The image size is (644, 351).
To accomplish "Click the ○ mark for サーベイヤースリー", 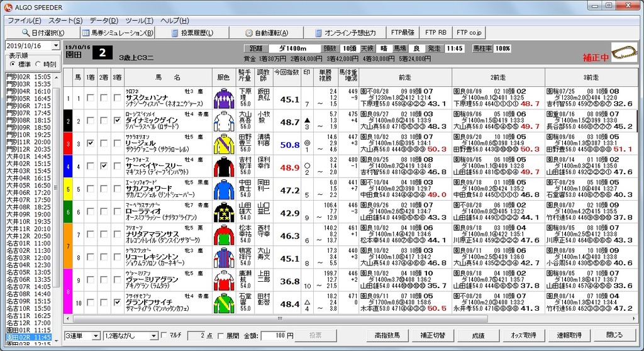I will pos(307,165).
